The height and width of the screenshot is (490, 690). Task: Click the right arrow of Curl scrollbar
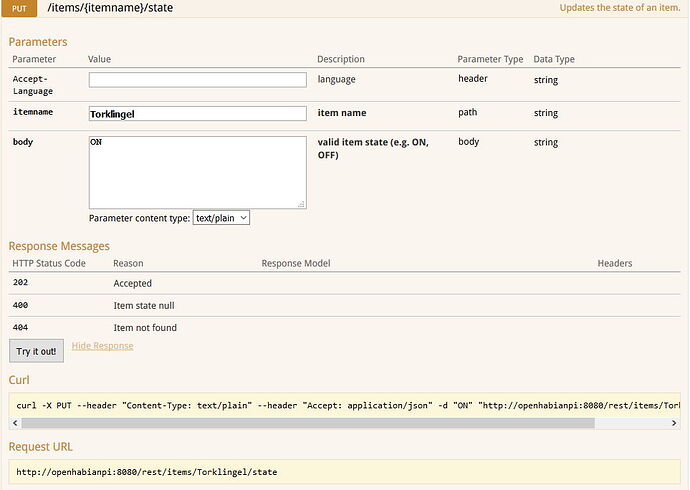(674, 423)
